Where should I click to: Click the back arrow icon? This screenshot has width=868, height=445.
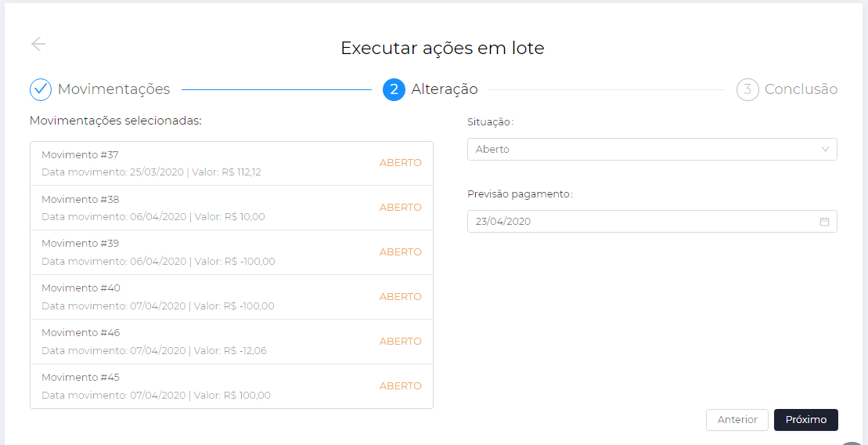click(x=38, y=44)
